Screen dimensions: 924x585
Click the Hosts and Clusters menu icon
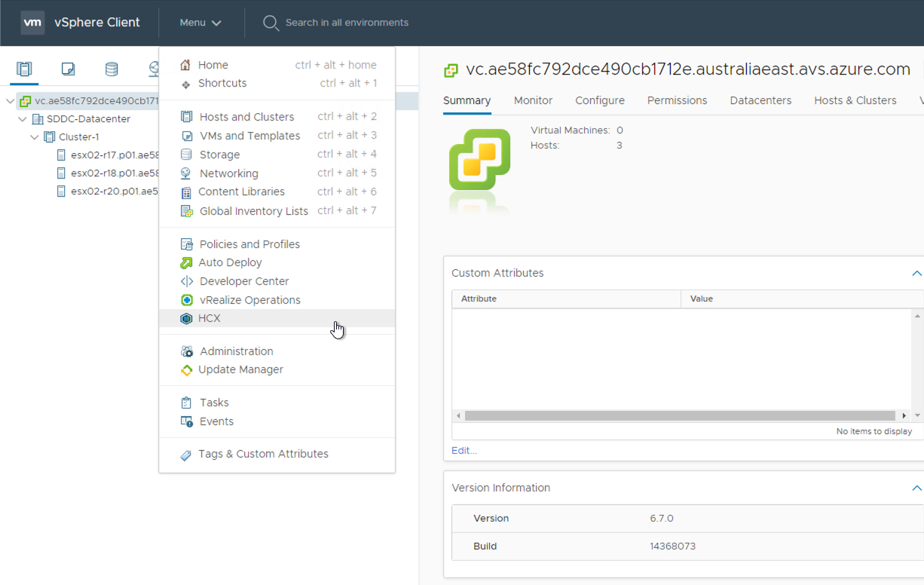click(x=187, y=117)
